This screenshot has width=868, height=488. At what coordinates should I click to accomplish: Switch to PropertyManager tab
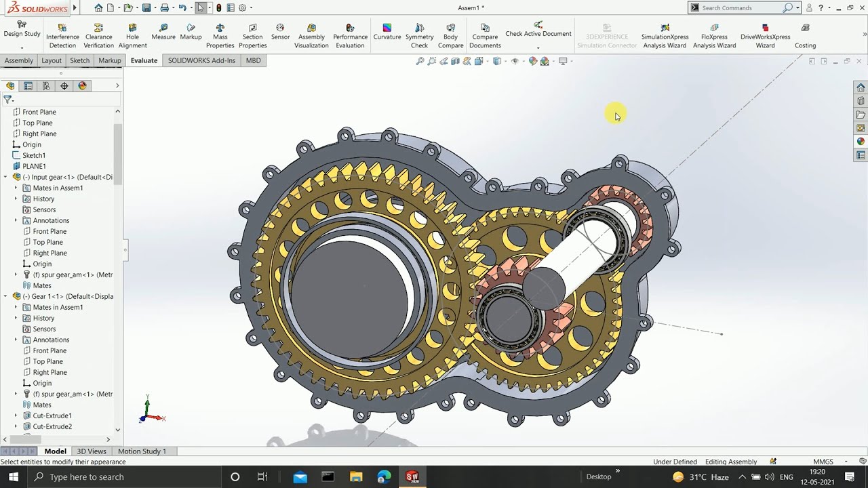28,86
